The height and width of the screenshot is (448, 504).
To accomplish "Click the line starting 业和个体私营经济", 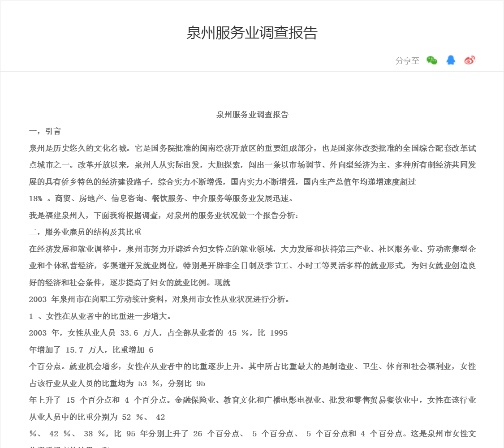I will pos(252,266).
